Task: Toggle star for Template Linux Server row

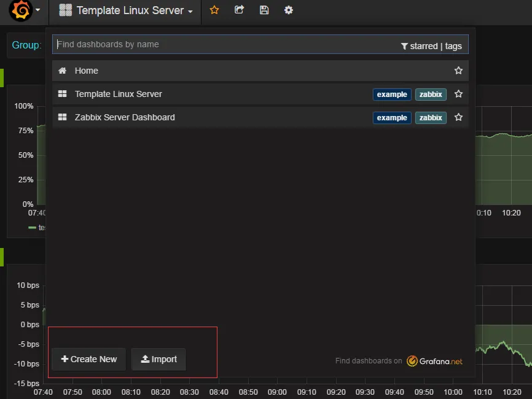Action: (458, 94)
